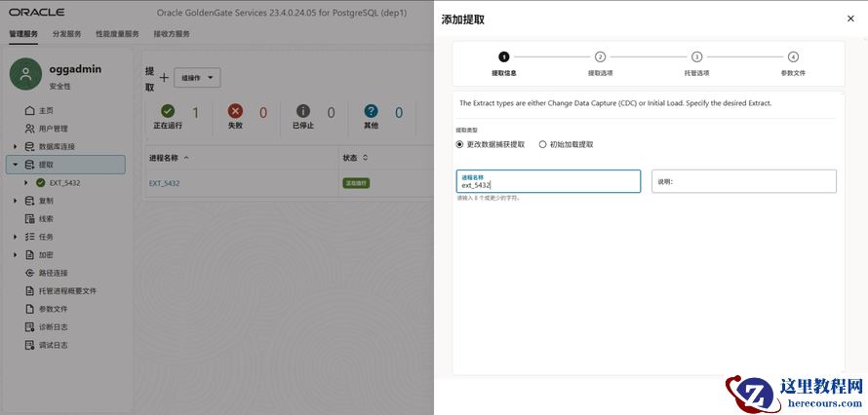This screenshot has width=868, height=415.
Task: Click 安全性 under oggadmin
Action: pos(60,86)
